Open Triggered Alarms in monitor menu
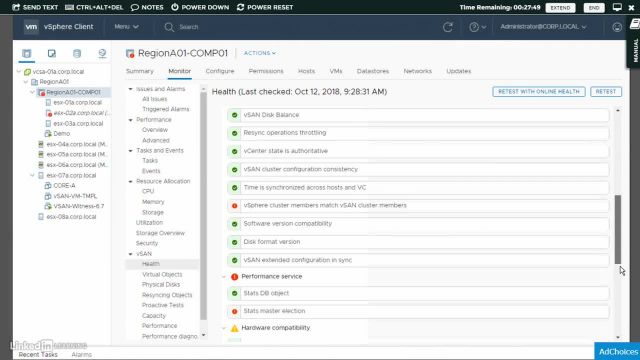640x360 pixels. coord(166,109)
